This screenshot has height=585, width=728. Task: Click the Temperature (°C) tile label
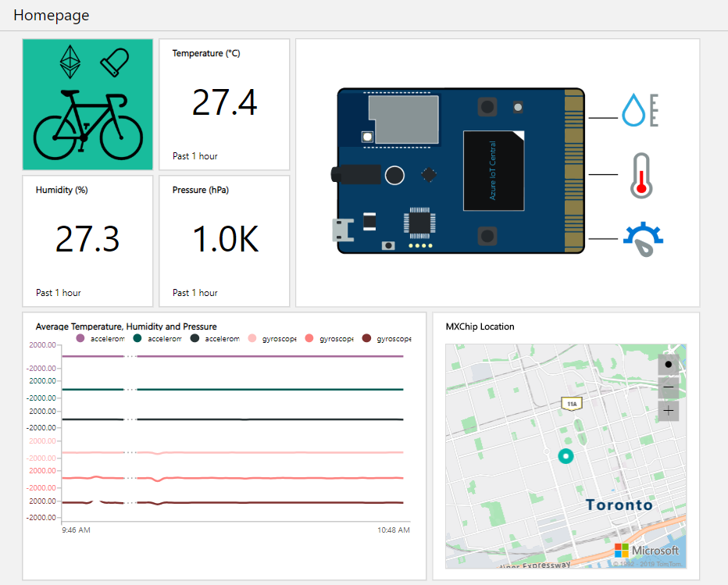206,53
